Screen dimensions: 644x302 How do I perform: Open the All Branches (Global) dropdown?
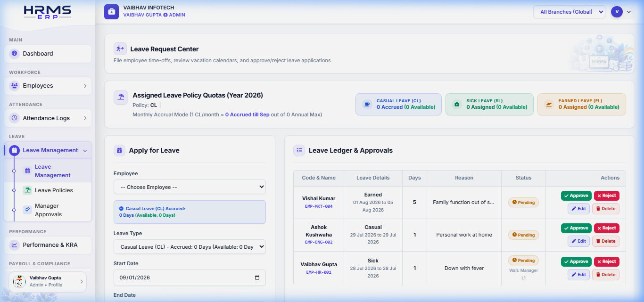click(x=569, y=12)
